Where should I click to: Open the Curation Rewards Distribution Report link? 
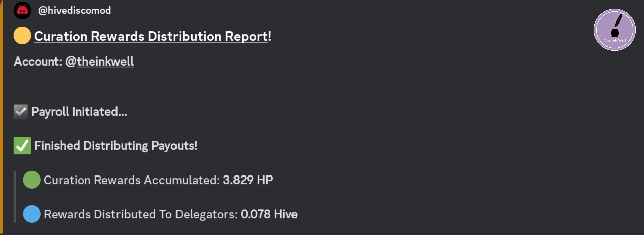coord(151,36)
